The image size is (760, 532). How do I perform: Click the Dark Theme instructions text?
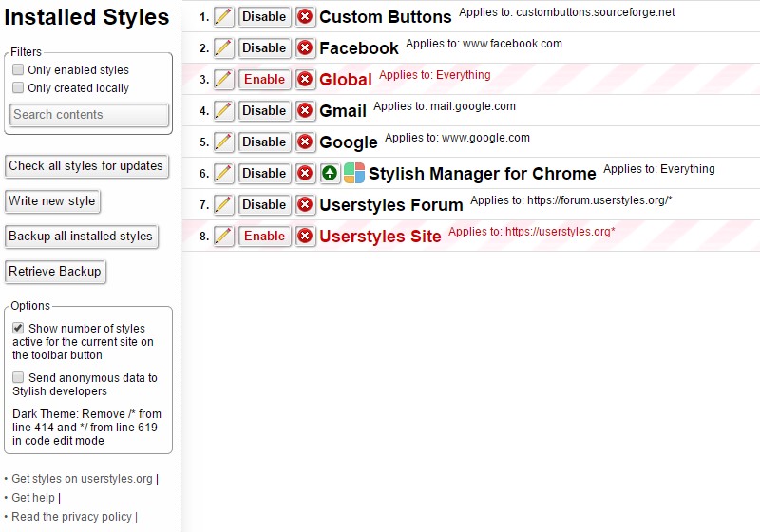tap(86, 427)
